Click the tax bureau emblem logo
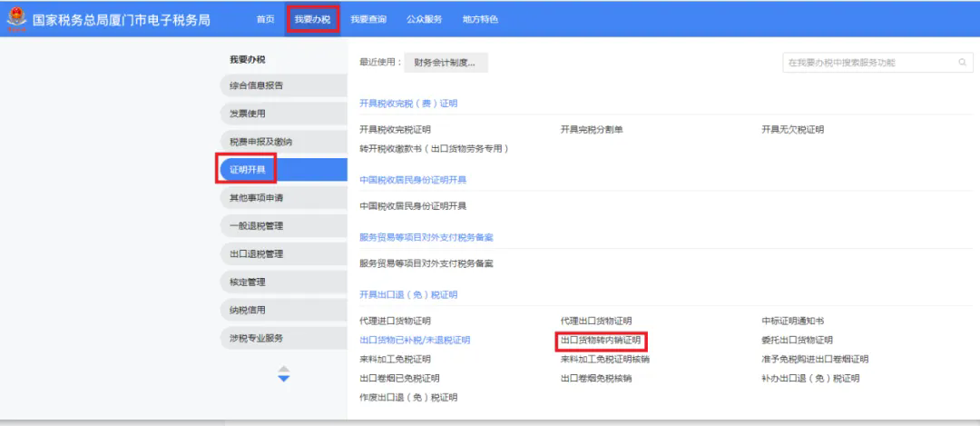The image size is (980, 426). point(17,19)
